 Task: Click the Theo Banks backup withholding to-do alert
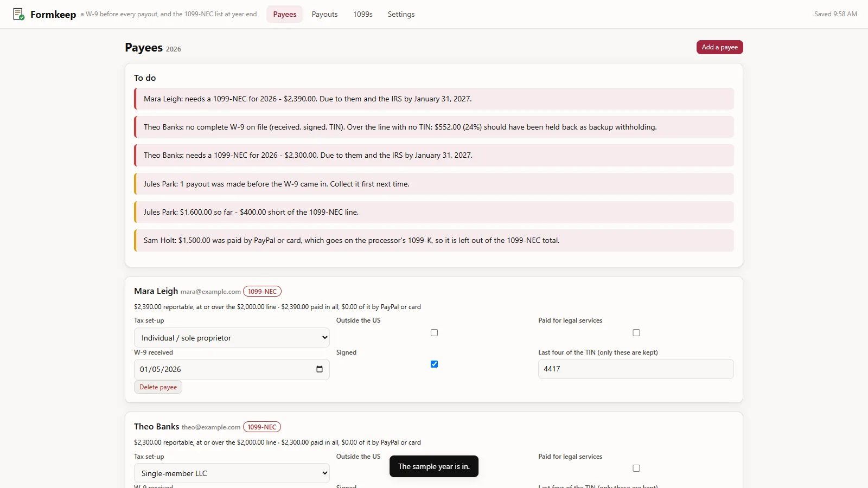434,127
